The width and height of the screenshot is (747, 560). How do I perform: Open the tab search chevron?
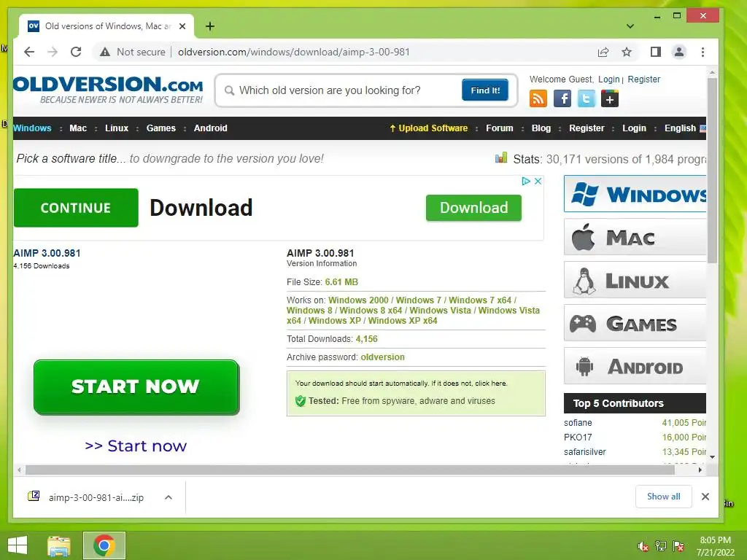630,26
